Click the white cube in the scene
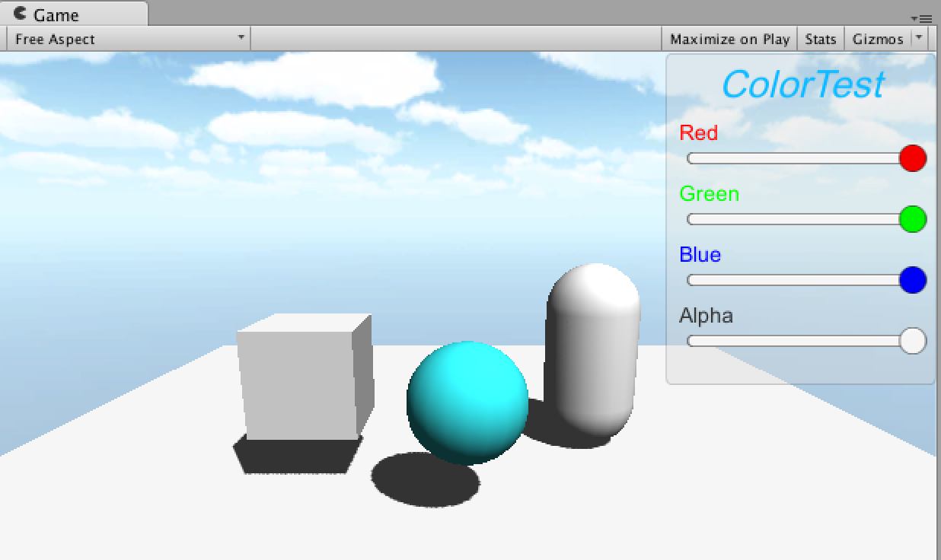941x560 pixels. click(x=305, y=377)
